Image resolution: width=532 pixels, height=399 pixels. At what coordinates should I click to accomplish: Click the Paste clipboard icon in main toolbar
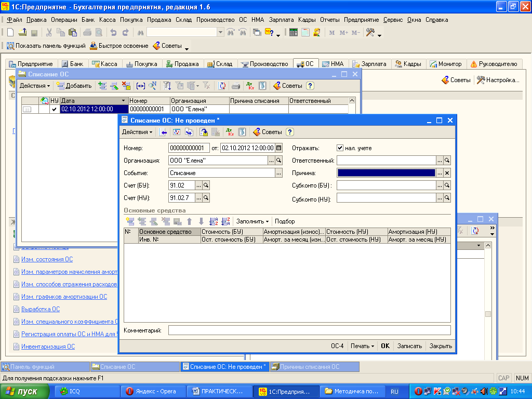pyautogui.click(x=73, y=33)
